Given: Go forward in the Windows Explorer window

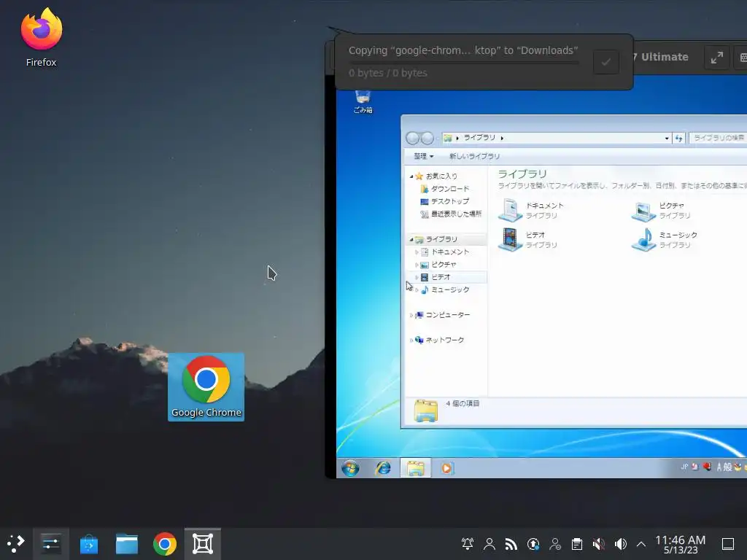Looking at the screenshot, I should click(x=427, y=138).
